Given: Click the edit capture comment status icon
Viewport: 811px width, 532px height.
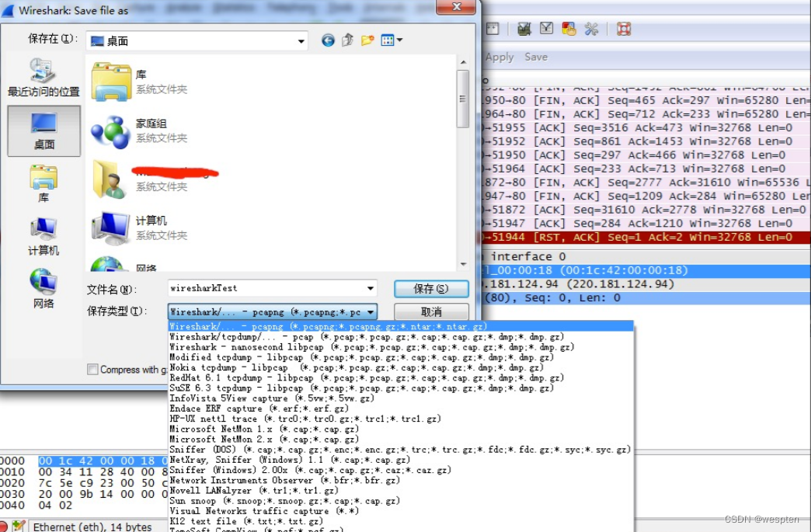Looking at the screenshot, I should click(18, 527).
